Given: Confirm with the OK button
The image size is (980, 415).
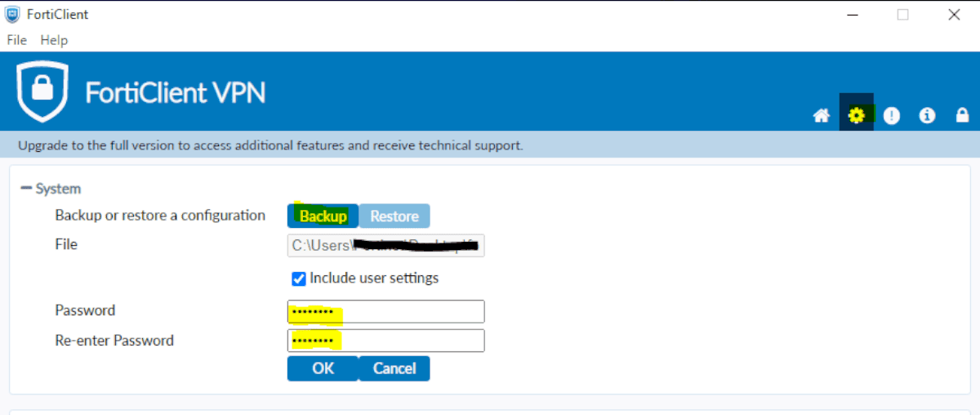Looking at the screenshot, I should 323,368.
